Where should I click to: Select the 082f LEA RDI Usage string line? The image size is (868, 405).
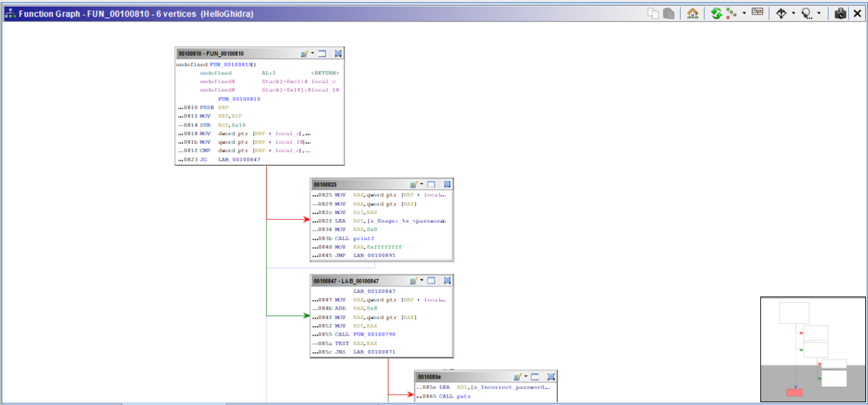tap(380, 221)
